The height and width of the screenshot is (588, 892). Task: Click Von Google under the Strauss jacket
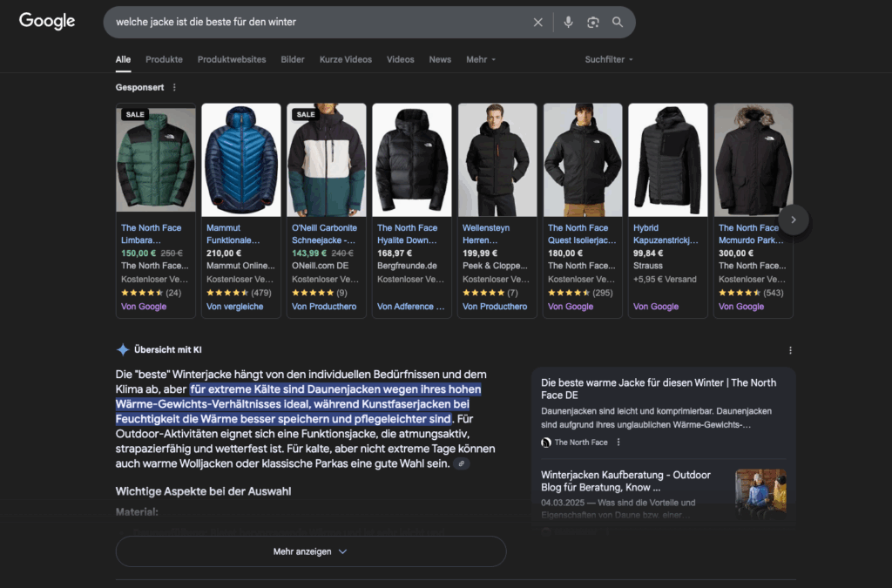click(655, 307)
